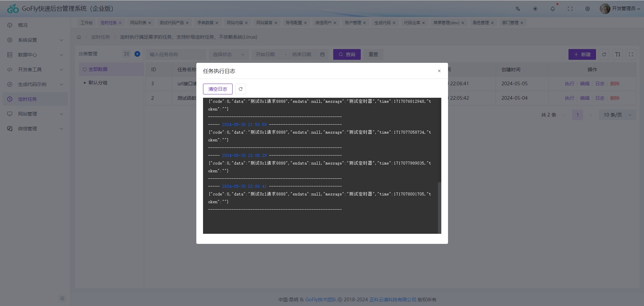Viewport: 644px width, 306px height.
Task: Click the 清空日志 button
Action: pos(218,89)
